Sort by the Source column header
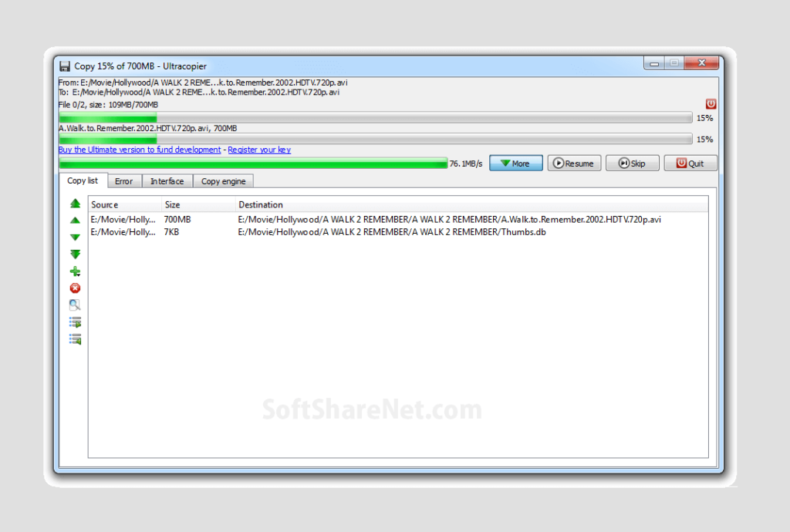Viewport: 790px width, 532px height. point(125,205)
